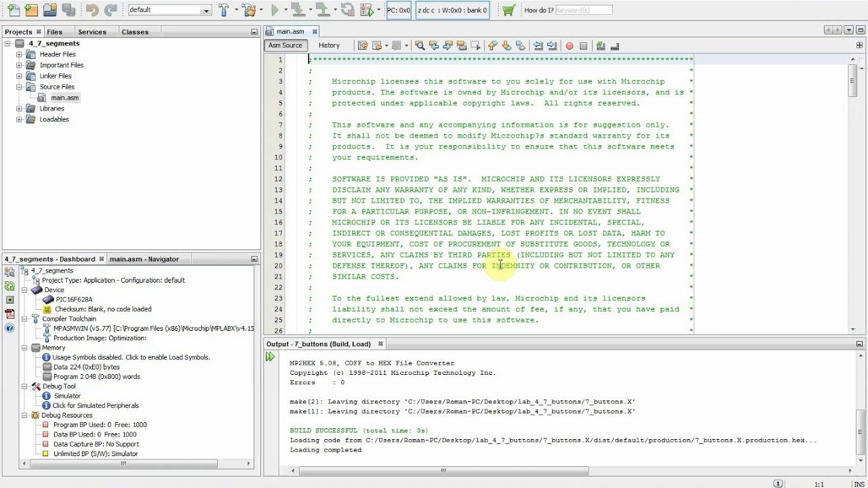
Task: Click the Previous Bookmark editor icon
Action: (492, 45)
